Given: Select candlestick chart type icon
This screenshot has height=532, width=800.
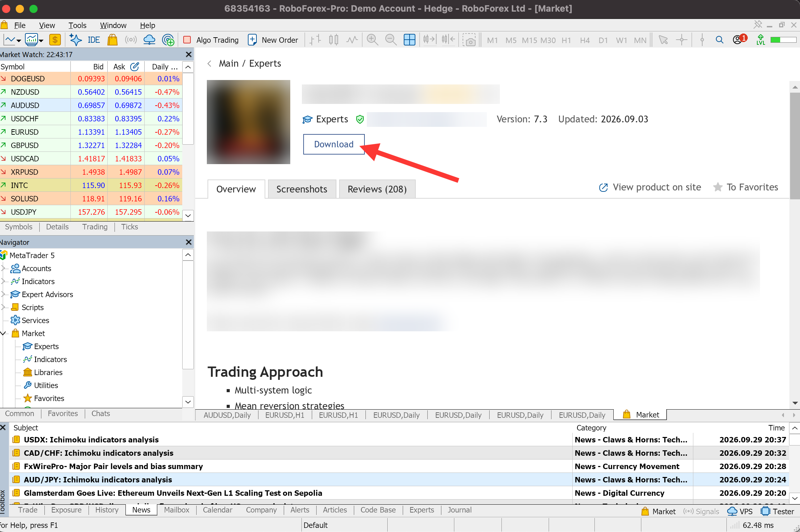Looking at the screenshot, I should click(x=334, y=40).
